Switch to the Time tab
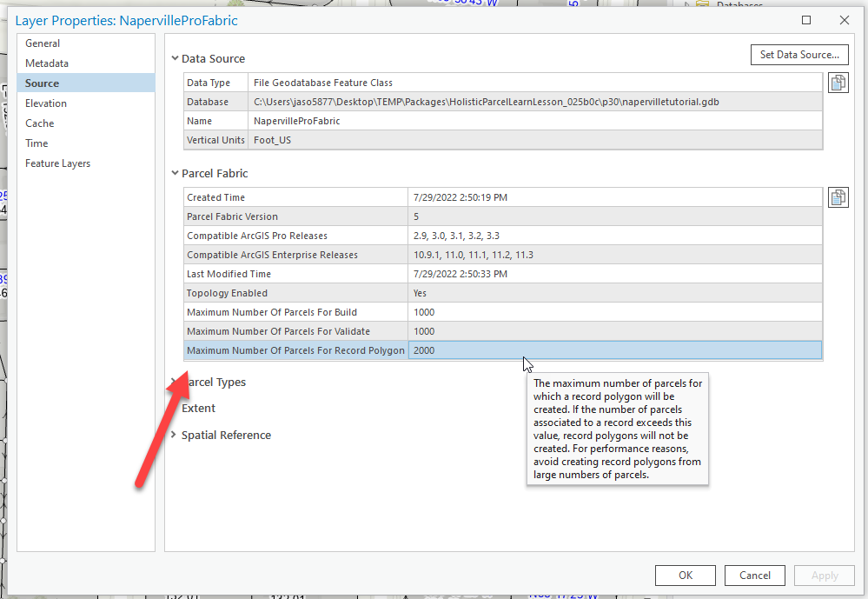This screenshot has width=868, height=599. [x=36, y=143]
